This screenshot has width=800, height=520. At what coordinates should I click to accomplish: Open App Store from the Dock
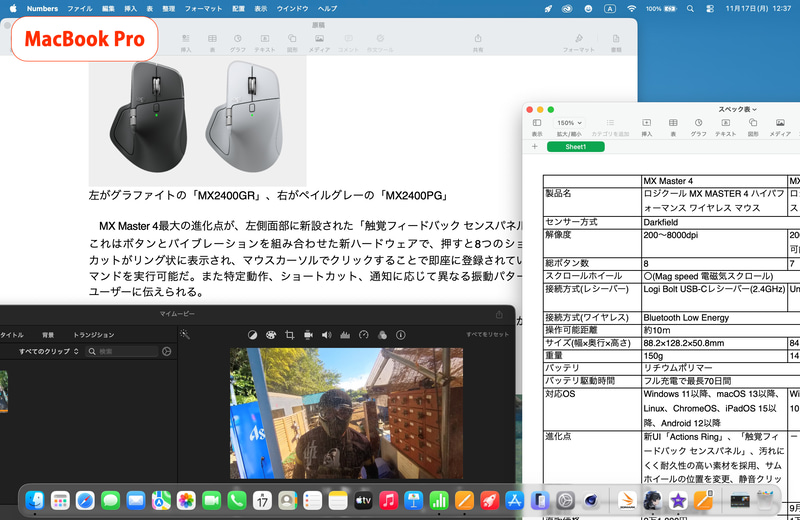(514, 501)
